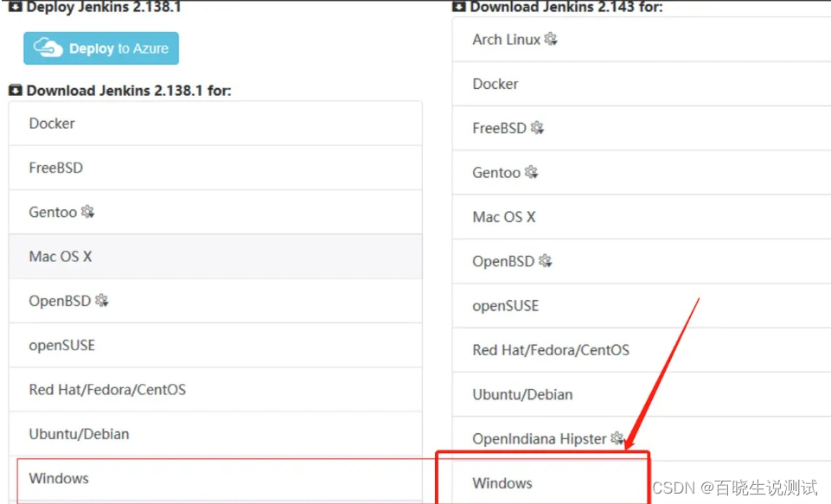Click the download icon before Download Jenkins 2.143
Screen dimensions: 831x504
tap(459, 6)
